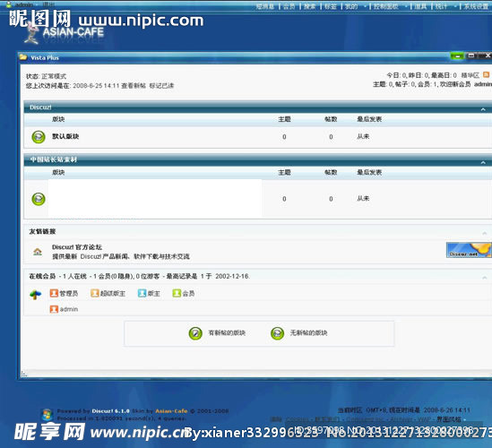Image resolution: width=492 pixels, height=448 pixels.
Task: Click the 超级版主 legend icon
Action: [x=95, y=293]
